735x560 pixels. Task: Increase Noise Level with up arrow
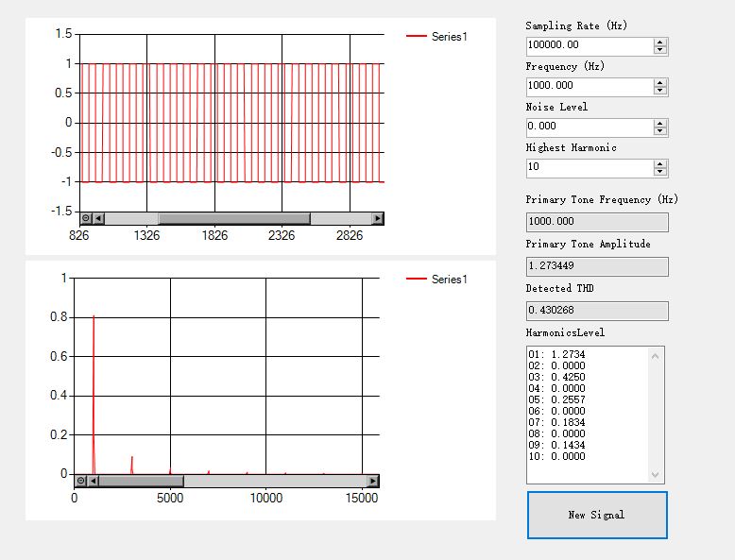click(660, 124)
